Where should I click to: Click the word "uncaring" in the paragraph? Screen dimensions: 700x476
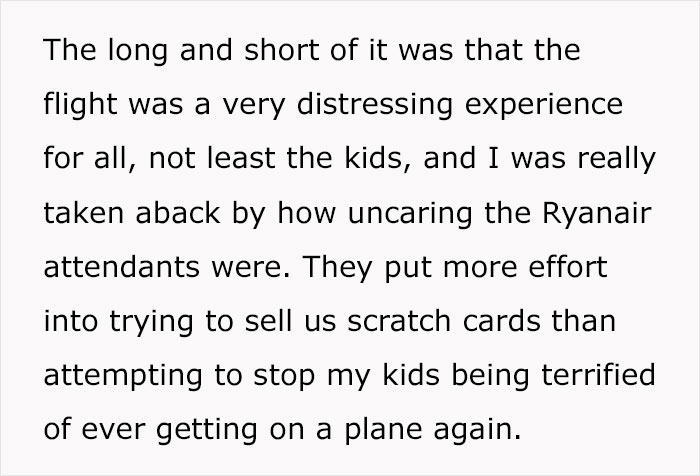[x=410, y=215]
